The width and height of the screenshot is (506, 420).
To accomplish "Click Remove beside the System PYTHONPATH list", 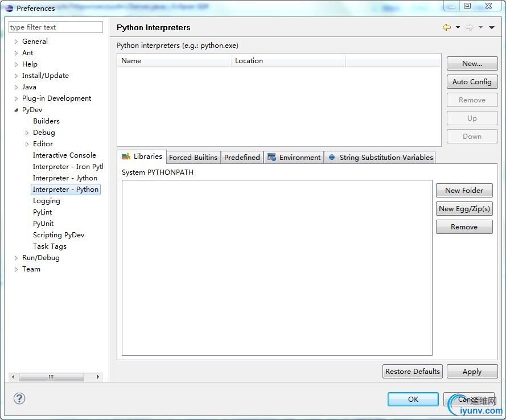I will pos(464,227).
